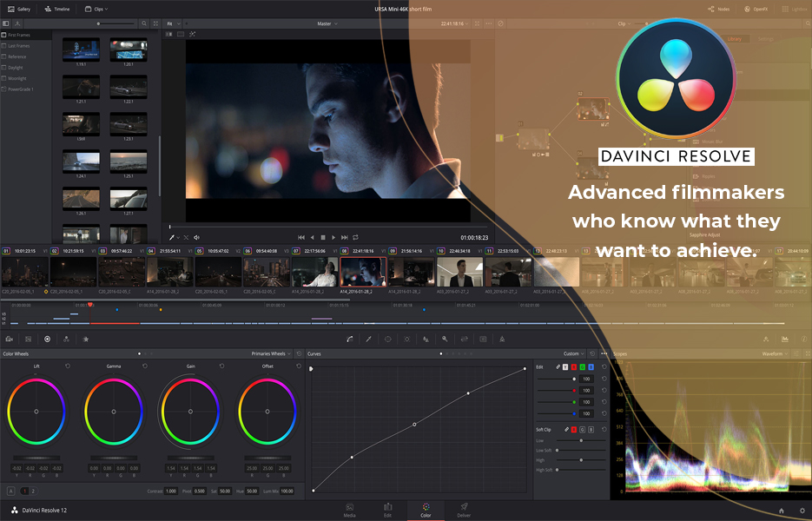
Task: Select clip 07 thumbnail in timeline strip
Action: point(314,272)
